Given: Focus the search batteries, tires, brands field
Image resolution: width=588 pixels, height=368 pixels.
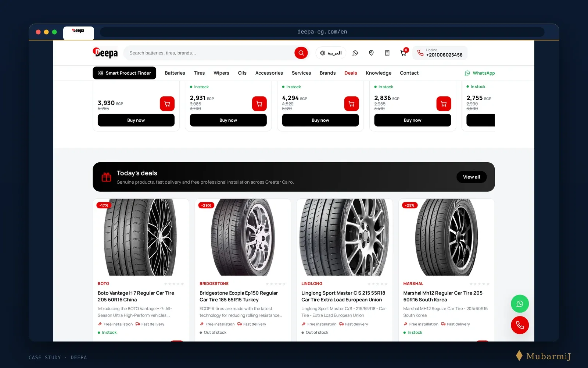Looking at the screenshot, I should coord(209,53).
